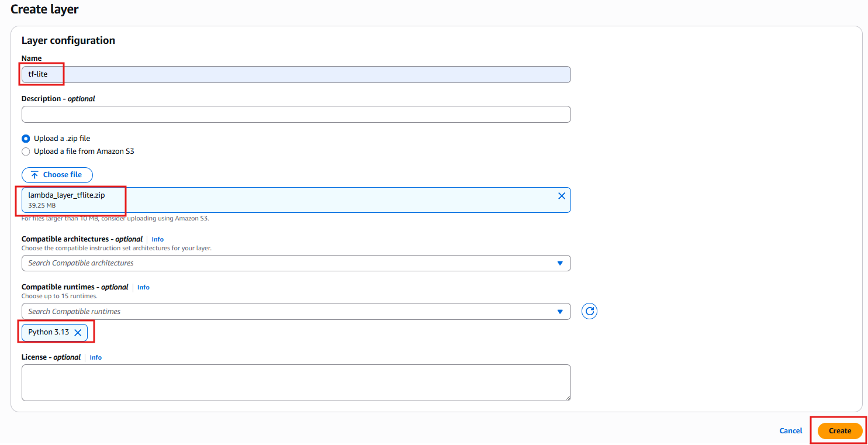Expand Compatible architectures dropdown arrow
The height and width of the screenshot is (445, 868).
[560, 263]
